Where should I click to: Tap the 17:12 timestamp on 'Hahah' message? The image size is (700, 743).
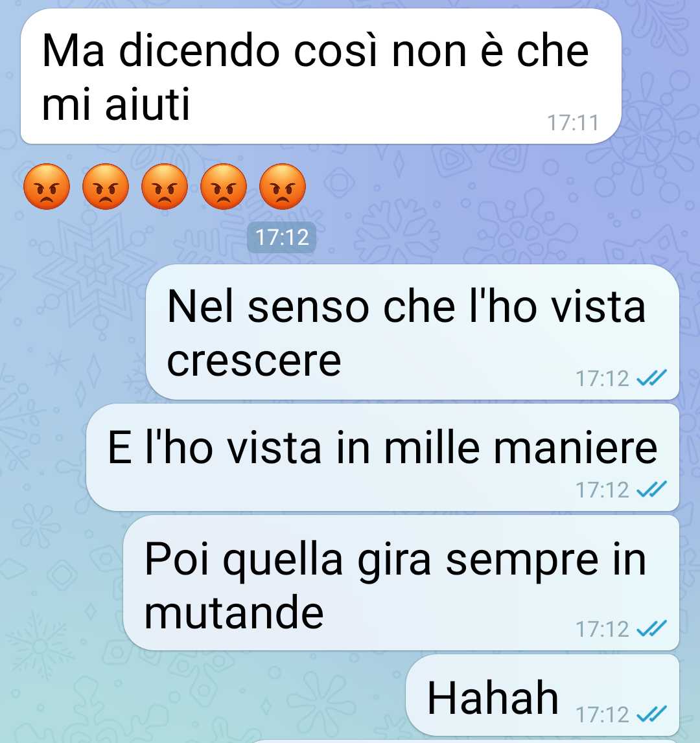tap(602, 714)
